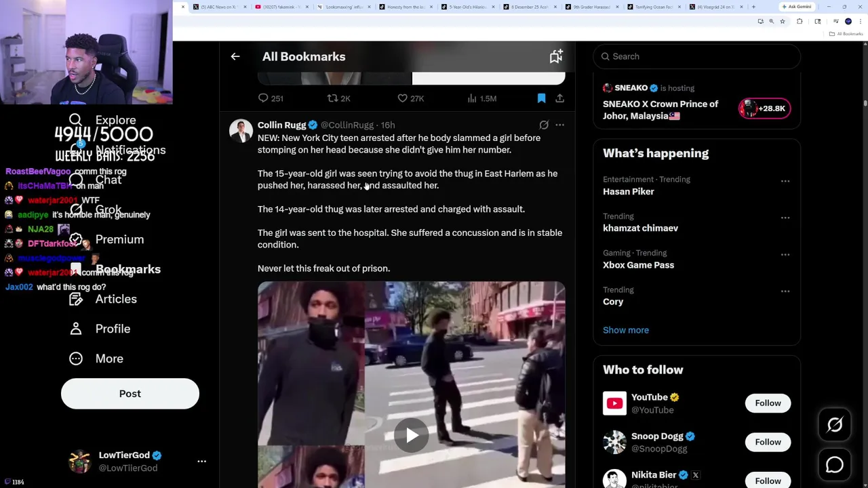Follow the YouTube account
This screenshot has width=868, height=488.
(768, 403)
